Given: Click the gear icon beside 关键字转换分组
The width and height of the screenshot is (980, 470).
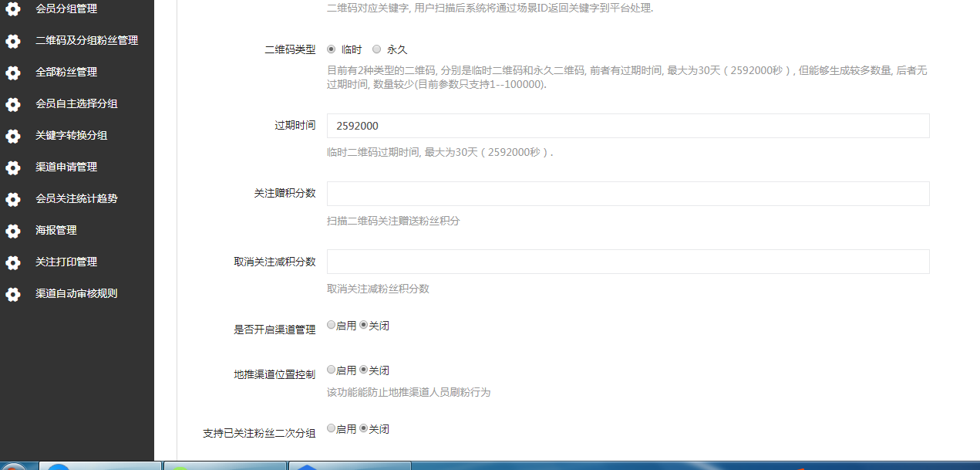Looking at the screenshot, I should tap(13, 136).
